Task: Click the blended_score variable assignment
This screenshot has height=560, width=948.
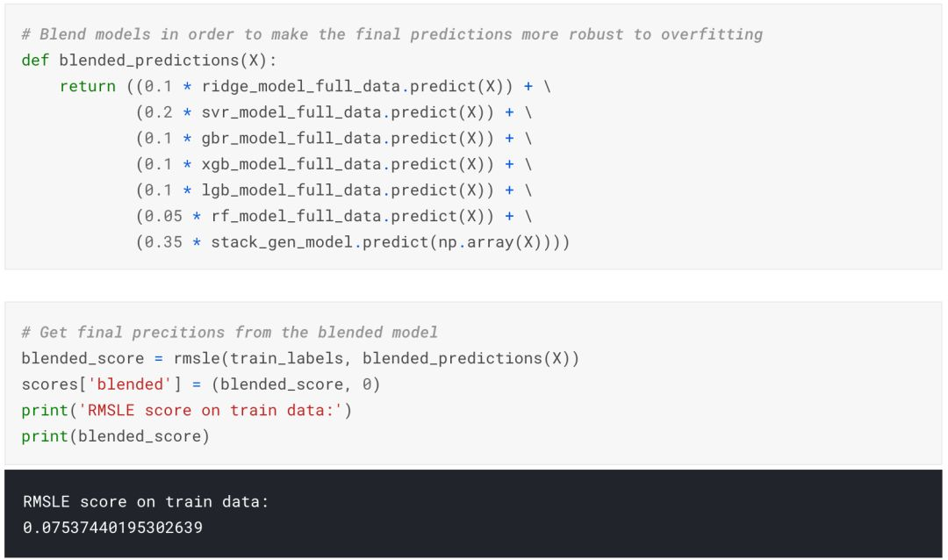Action: [83, 359]
